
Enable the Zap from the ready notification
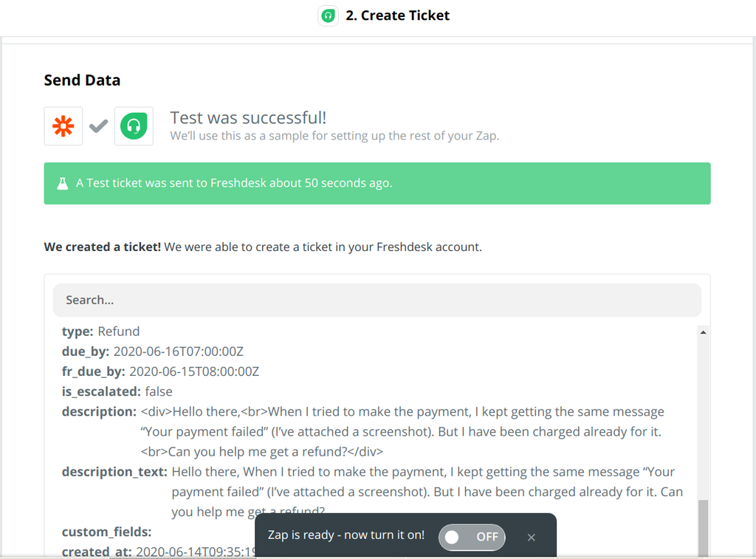click(x=471, y=538)
